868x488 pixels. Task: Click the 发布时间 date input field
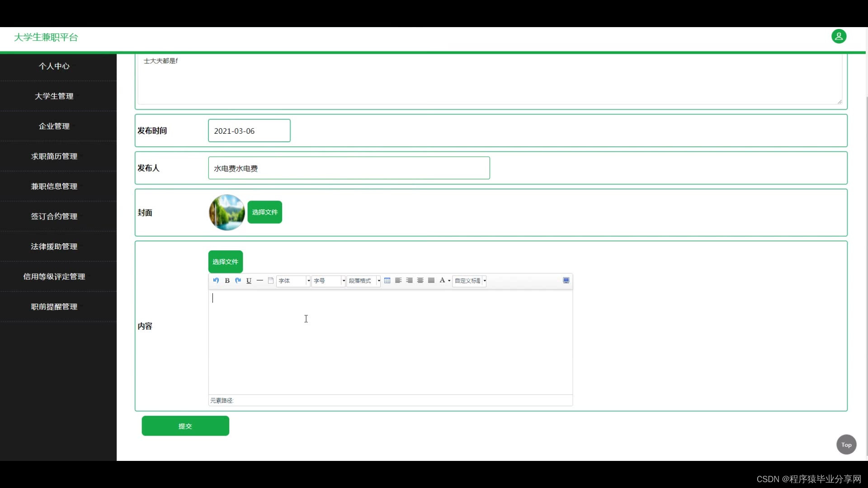point(249,131)
